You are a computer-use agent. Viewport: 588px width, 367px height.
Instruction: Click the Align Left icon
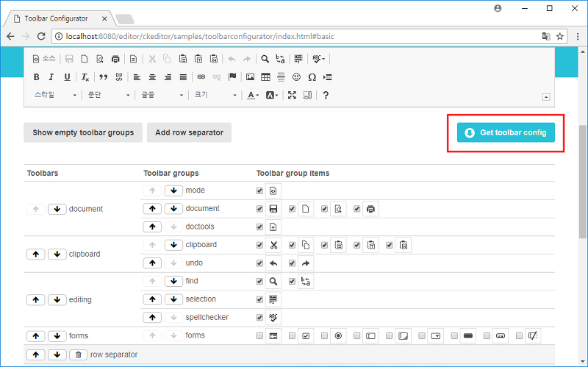click(137, 77)
